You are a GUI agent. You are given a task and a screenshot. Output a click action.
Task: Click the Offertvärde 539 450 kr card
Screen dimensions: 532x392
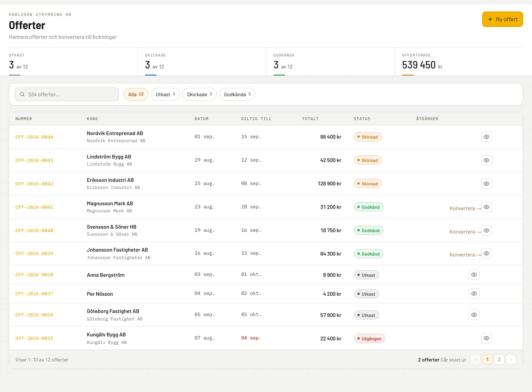(459, 62)
